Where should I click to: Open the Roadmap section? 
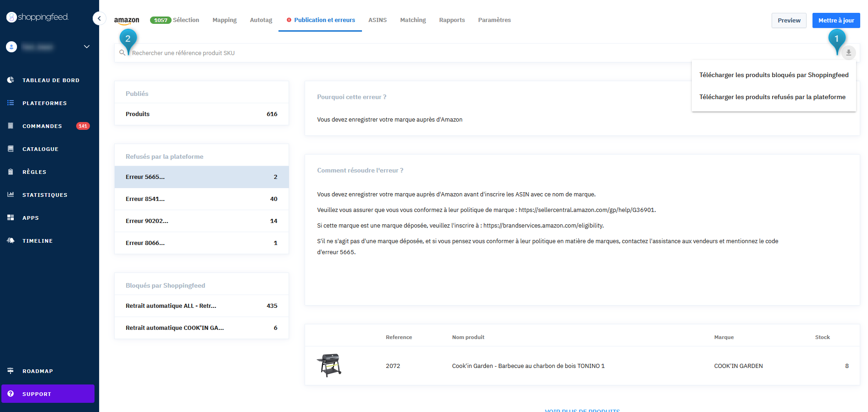(x=38, y=371)
